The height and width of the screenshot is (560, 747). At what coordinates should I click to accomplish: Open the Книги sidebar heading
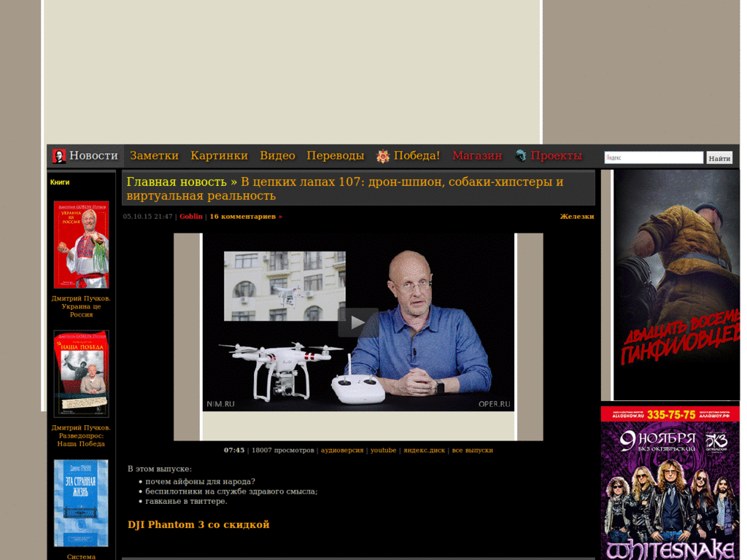(60, 182)
